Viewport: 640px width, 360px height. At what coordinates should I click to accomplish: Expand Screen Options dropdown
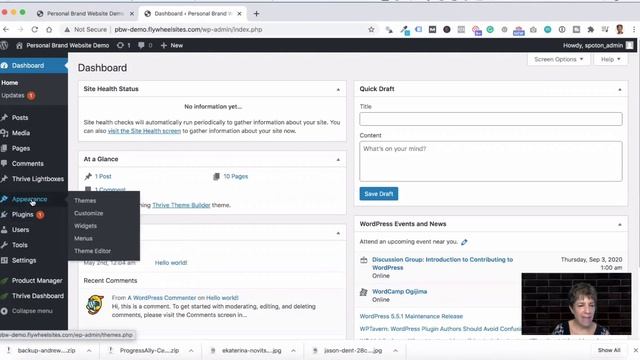[x=558, y=59]
